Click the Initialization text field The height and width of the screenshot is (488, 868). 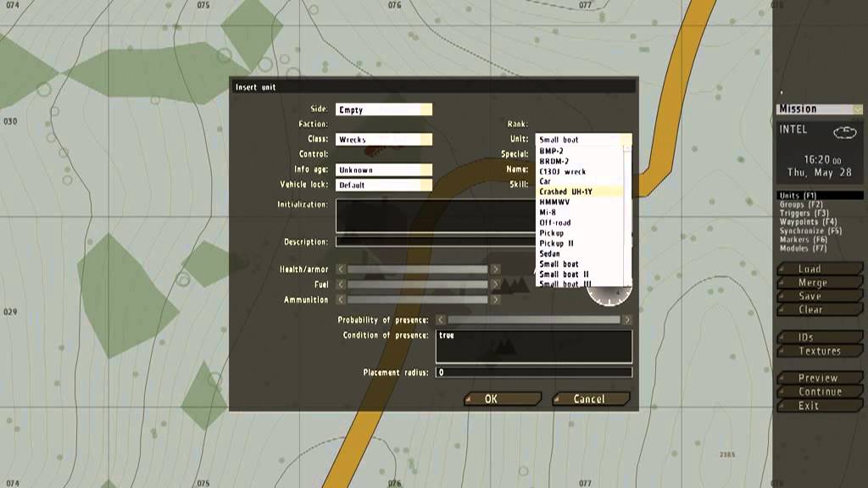[x=436, y=216]
